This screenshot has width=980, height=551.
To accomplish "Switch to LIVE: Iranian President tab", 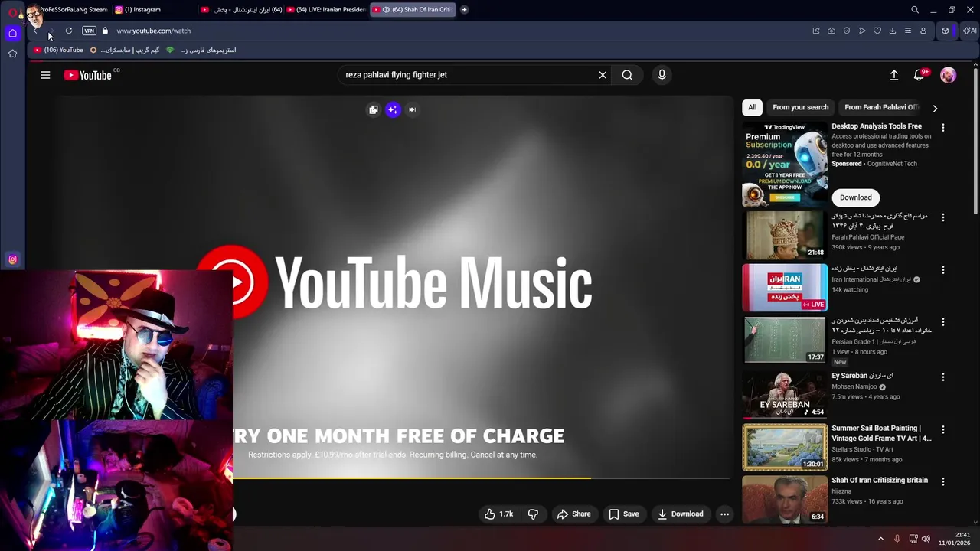I will click(326, 10).
